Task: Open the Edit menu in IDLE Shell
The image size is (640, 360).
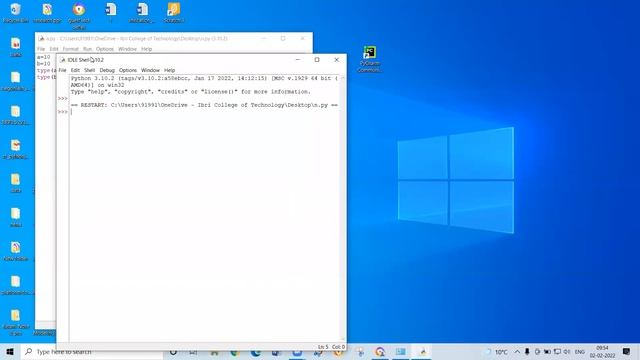Action: (x=75, y=70)
